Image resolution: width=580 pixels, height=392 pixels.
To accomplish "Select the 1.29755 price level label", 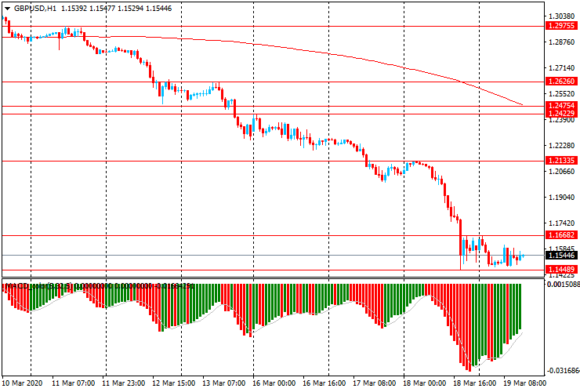I will point(562,26).
